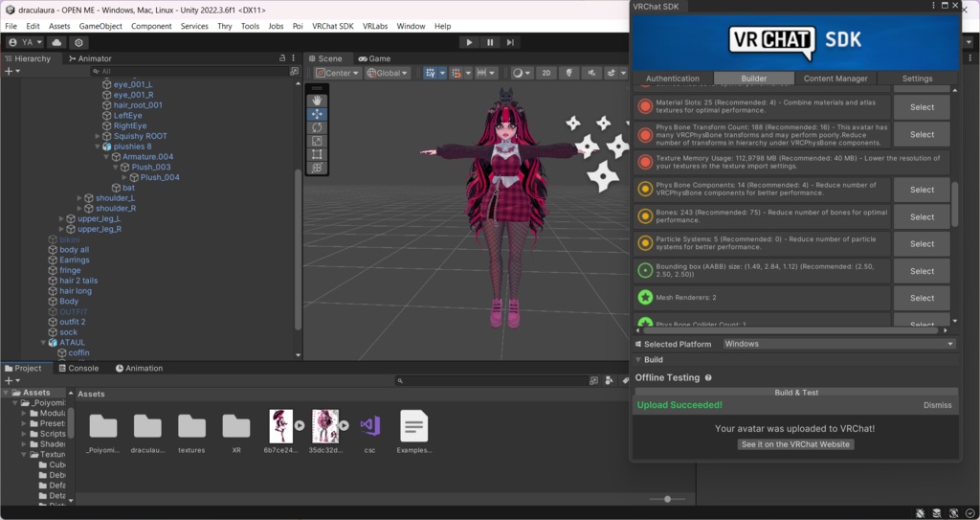
Task: Collapse the Build section foldout
Action: (x=638, y=360)
